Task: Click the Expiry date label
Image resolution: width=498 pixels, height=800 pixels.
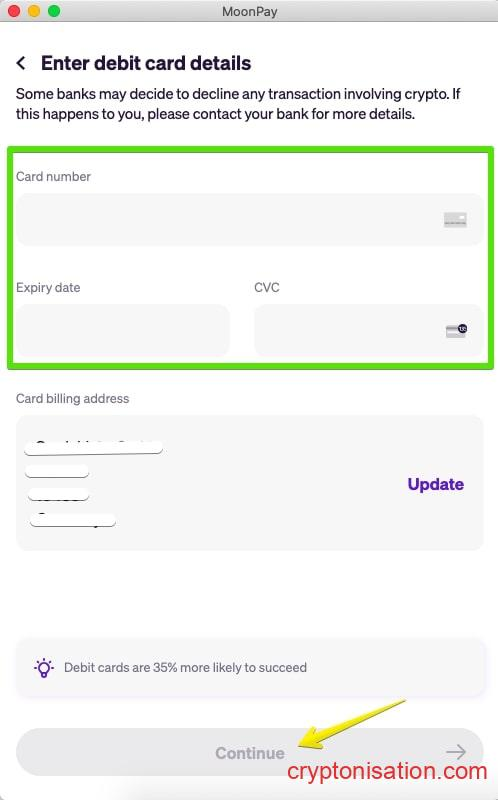Action: (x=48, y=288)
